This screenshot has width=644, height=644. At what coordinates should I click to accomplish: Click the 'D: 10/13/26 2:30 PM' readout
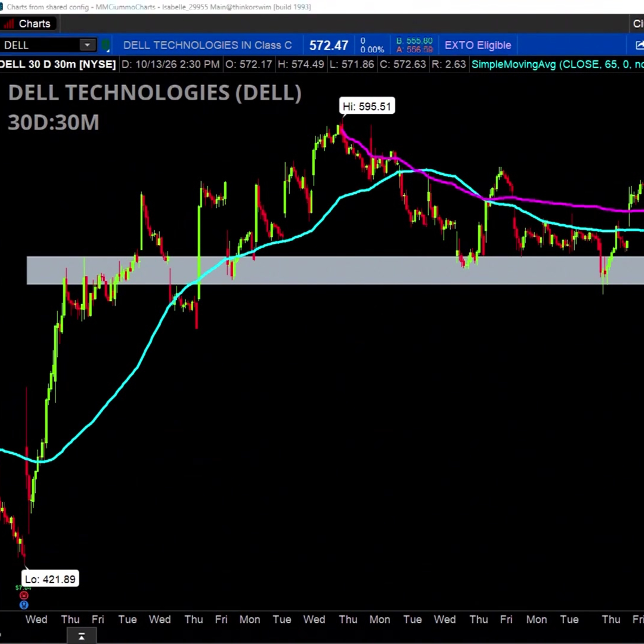pos(170,64)
